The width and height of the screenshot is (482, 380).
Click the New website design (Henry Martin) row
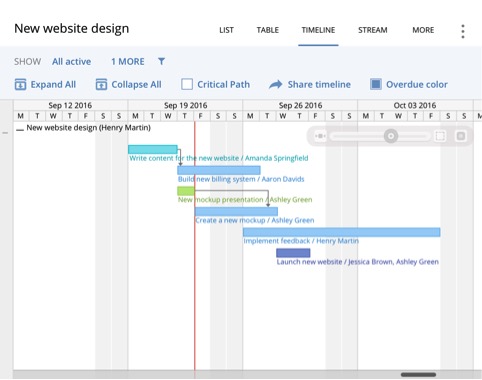click(x=88, y=128)
